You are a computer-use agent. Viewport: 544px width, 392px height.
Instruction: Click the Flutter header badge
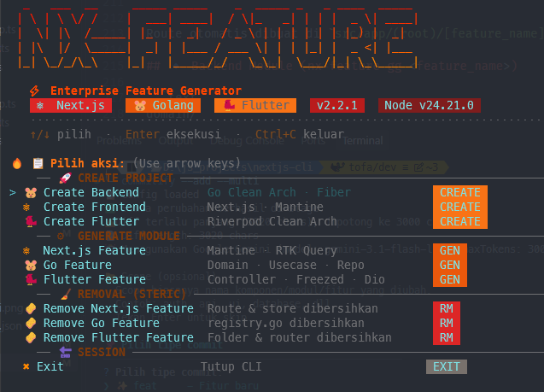coord(255,105)
